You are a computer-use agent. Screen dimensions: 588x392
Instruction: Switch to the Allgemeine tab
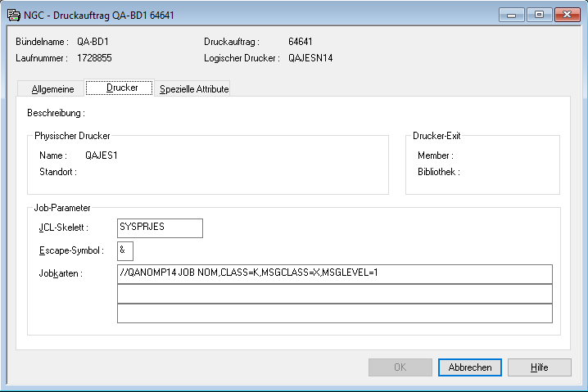tap(52, 89)
